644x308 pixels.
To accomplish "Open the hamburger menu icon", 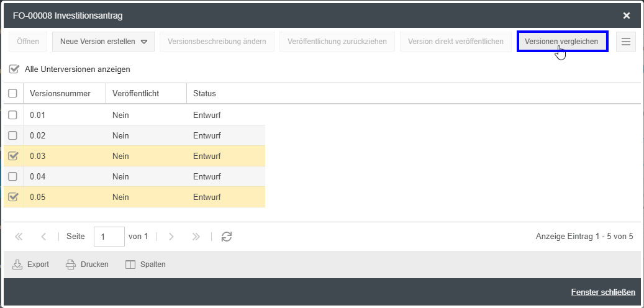I will click(625, 42).
